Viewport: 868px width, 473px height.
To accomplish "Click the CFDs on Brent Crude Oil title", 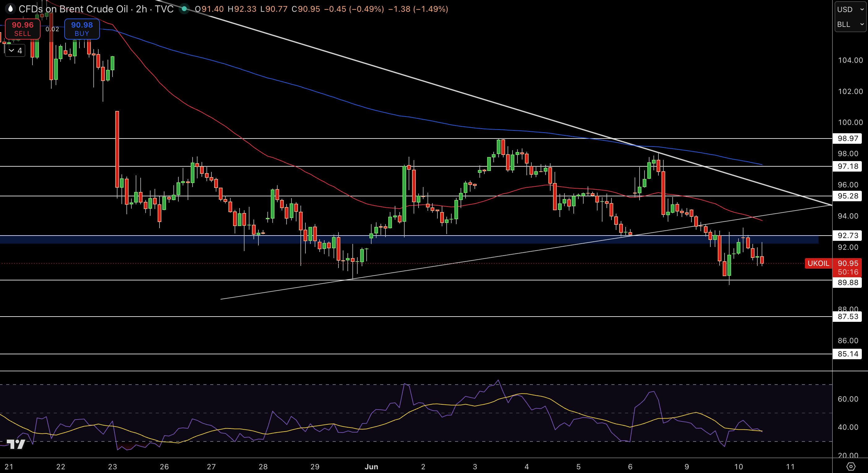I will point(73,9).
